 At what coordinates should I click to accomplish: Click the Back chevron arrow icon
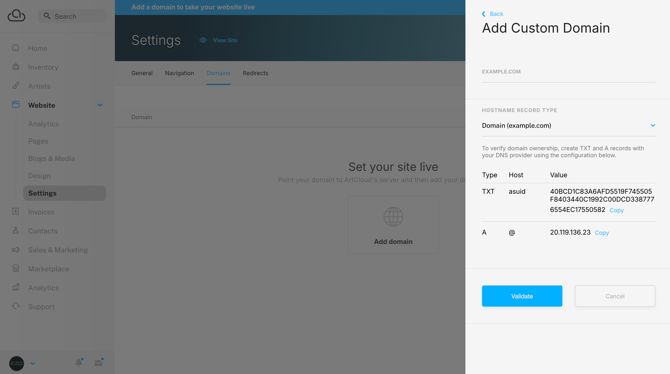click(x=484, y=14)
